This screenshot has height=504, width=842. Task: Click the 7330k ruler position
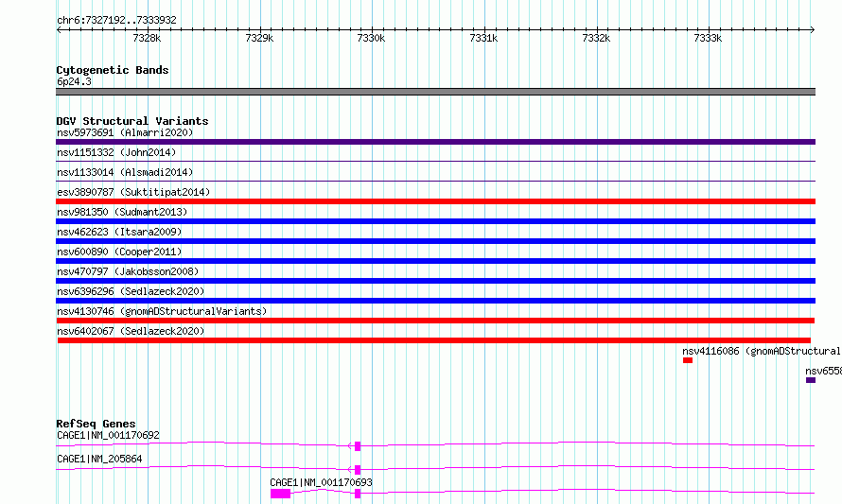pos(371,38)
